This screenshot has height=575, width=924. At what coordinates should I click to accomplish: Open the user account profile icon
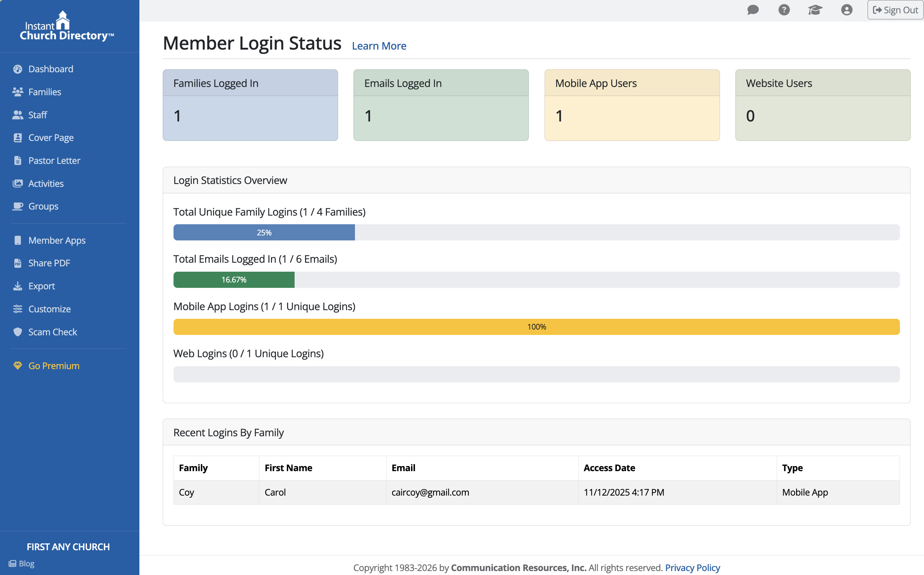(x=846, y=10)
